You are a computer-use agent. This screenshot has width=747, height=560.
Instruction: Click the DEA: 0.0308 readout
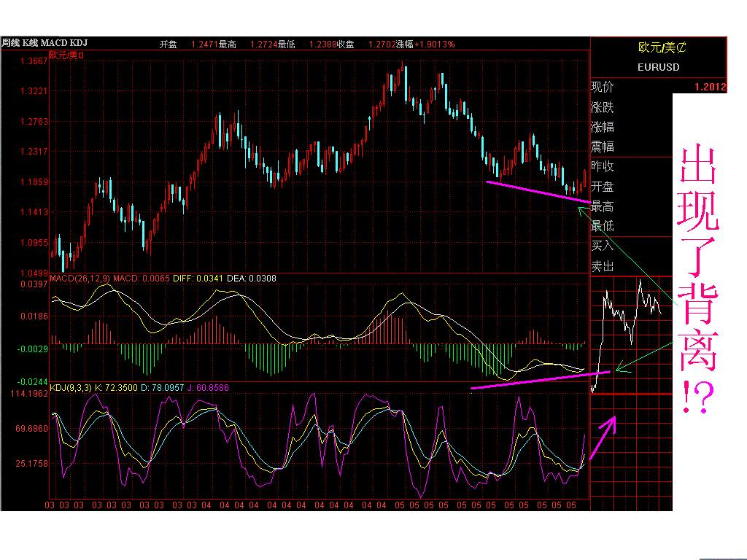pyautogui.click(x=252, y=278)
